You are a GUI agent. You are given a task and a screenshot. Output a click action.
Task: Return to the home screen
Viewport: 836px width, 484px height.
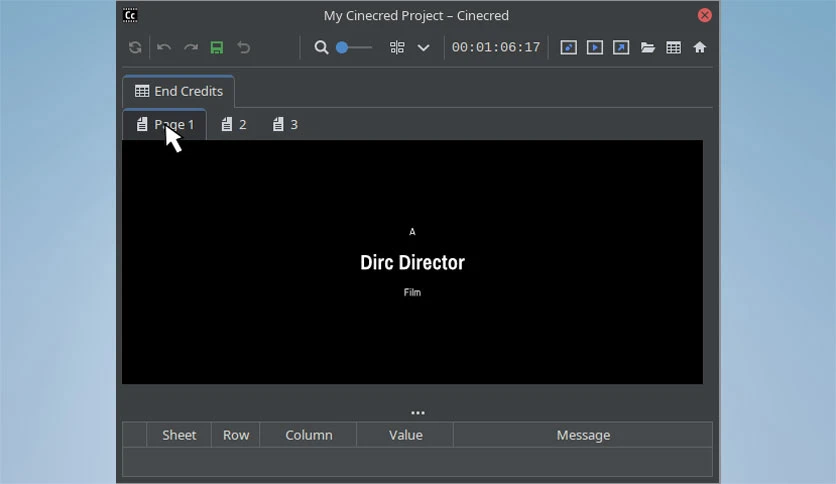coord(700,47)
